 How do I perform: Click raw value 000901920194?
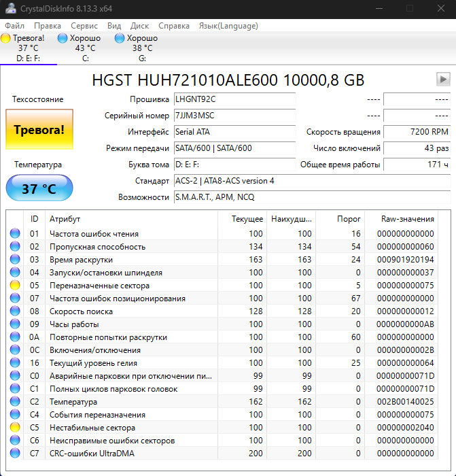pyautogui.click(x=405, y=260)
